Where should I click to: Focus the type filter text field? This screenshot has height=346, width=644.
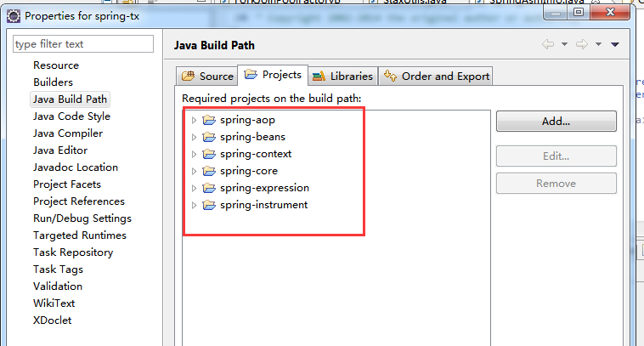83,44
